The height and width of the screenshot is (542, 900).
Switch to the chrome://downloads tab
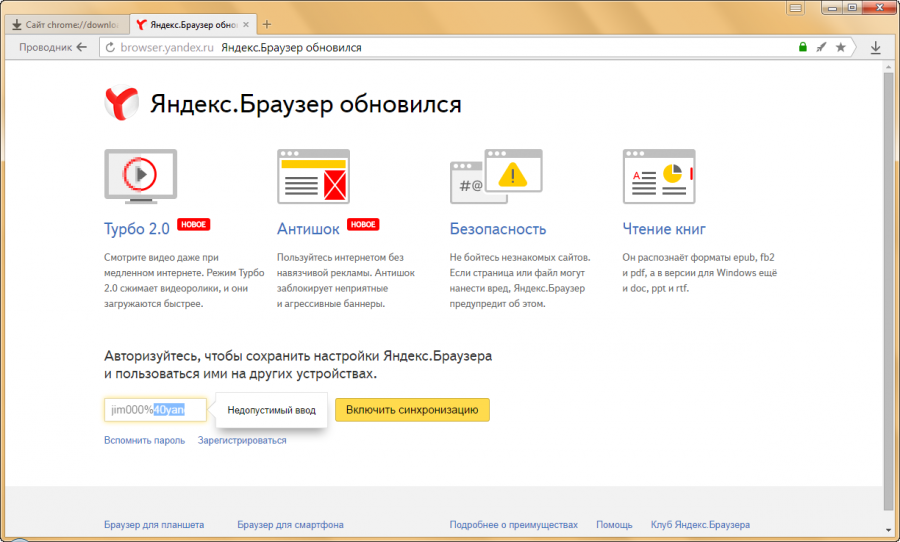(x=65, y=24)
